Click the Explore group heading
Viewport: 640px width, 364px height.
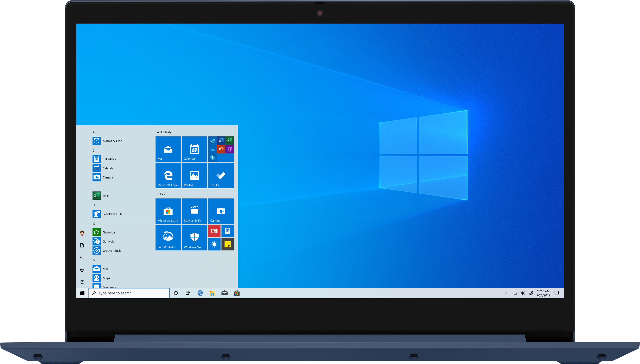pyautogui.click(x=160, y=194)
